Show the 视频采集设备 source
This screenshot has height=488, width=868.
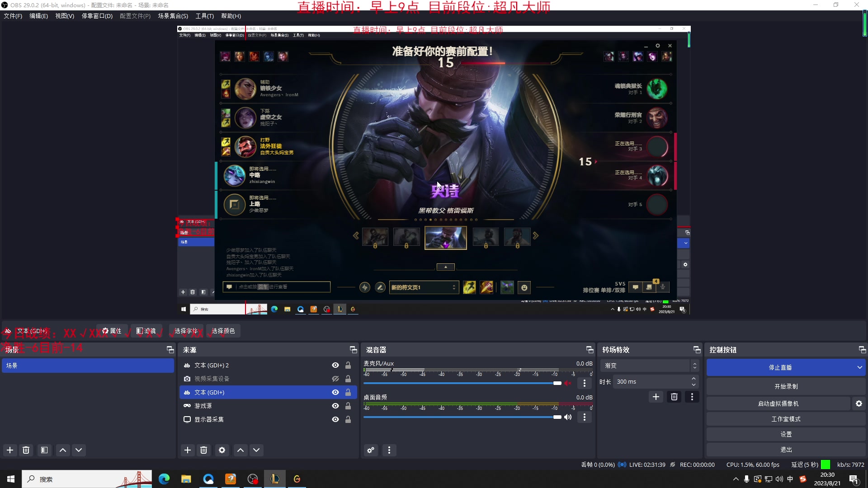pyautogui.click(x=335, y=379)
